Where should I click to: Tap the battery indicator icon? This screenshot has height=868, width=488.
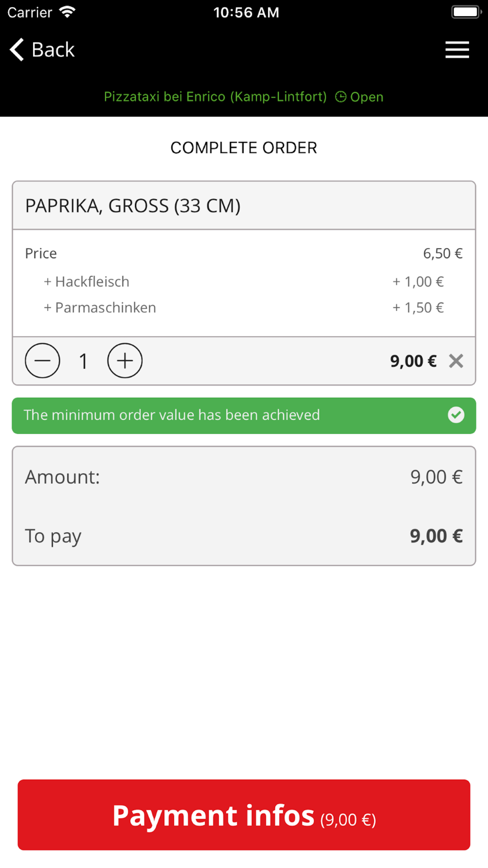tap(466, 12)
